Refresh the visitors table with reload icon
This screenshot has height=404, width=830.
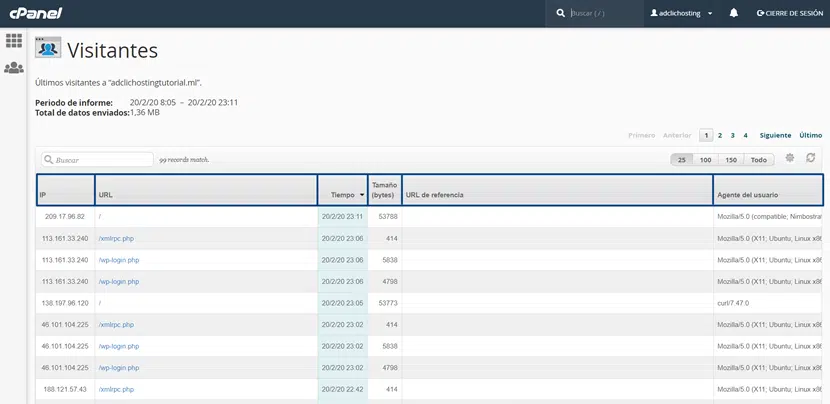point(811,159)
